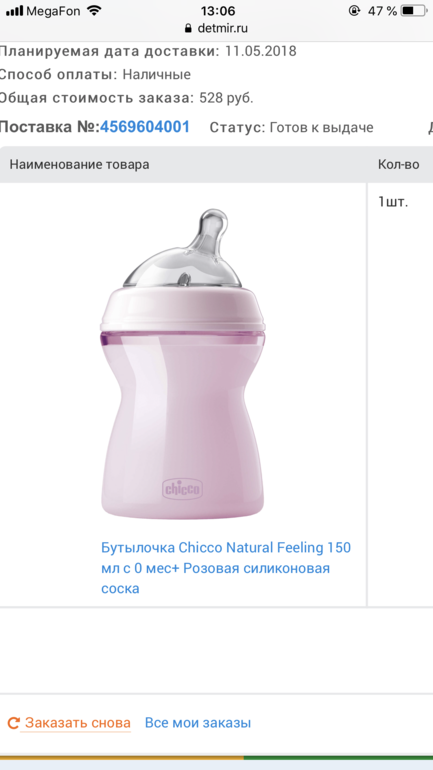Tap the battery indicator icon
The height and width of the screenshot is (770, 433).
point(413,11)
